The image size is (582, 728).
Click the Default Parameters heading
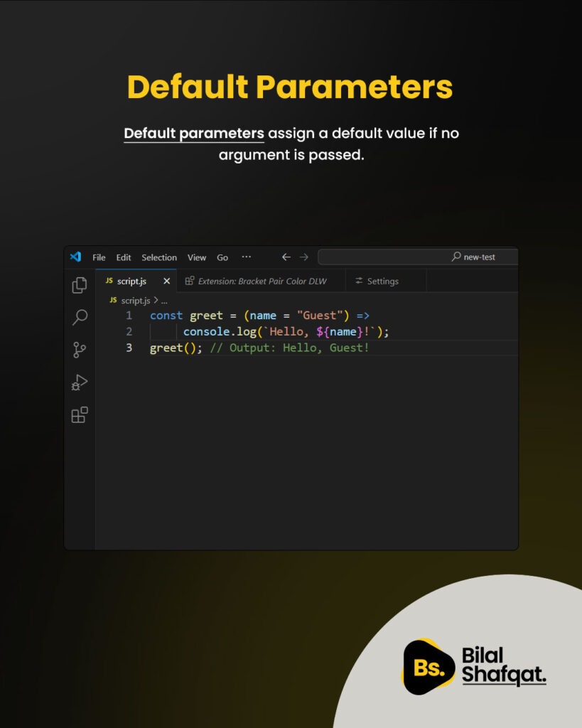click(290, 87)
